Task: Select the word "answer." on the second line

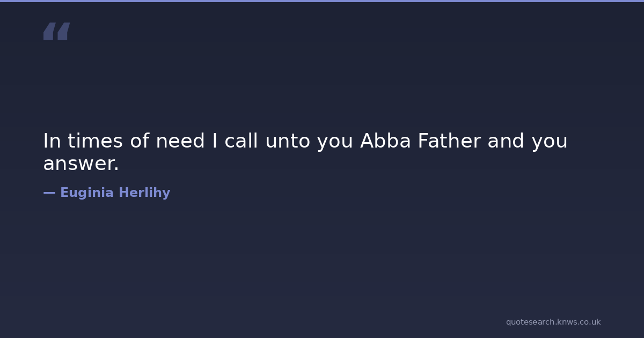Action: point(81,164)
